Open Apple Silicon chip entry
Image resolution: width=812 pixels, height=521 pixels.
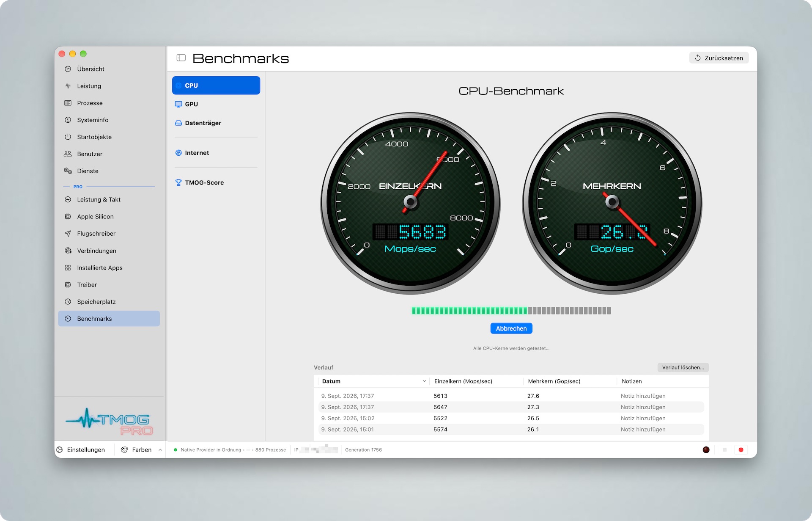tap(109, 217)
